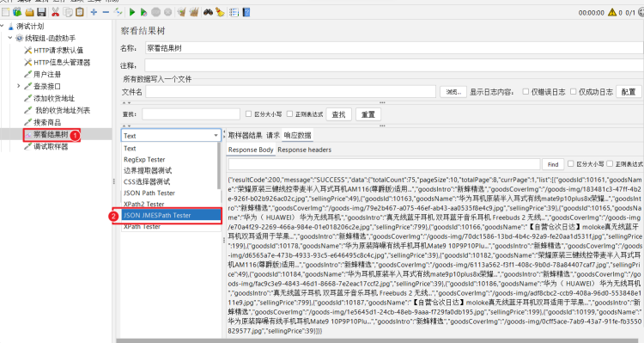Expand the 登录接口 tree node arrow
The height and width of the screenshot is (343, 644).
(x=19, y=86)
